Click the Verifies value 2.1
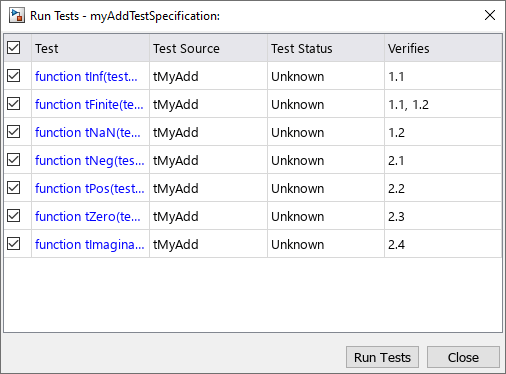 (x=396, y=161)
